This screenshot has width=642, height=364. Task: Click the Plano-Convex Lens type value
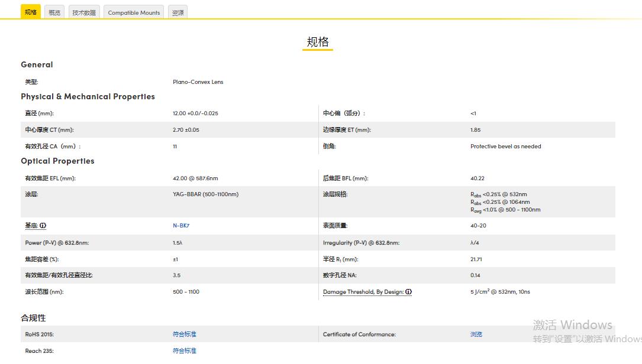pyautogui.click(x=198, y=82)
